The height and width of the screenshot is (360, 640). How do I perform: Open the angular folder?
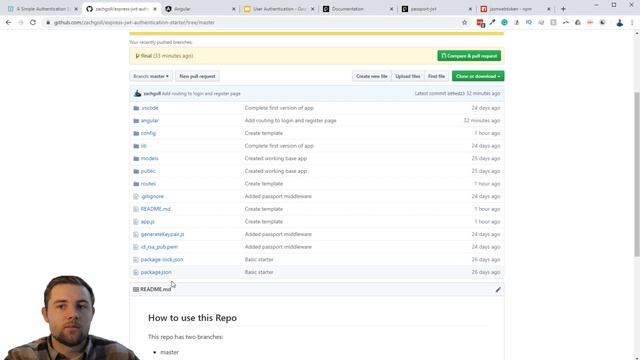(150, 120)
